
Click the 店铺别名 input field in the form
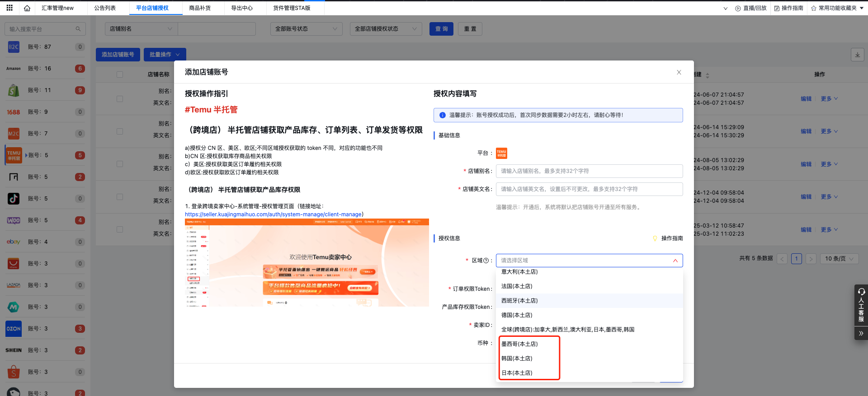click(590, 171)
